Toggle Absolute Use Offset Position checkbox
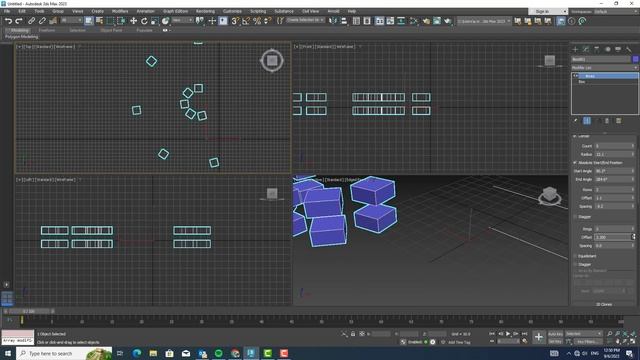The height and width of the screenshot is (360, 640). [575, 162]
